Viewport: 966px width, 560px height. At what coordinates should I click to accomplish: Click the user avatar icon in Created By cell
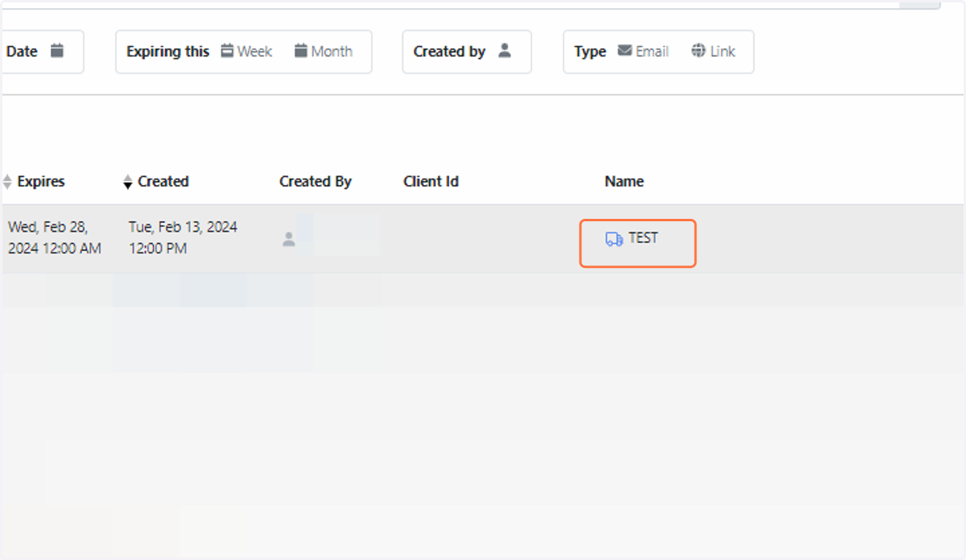click(x=289, y=239)
